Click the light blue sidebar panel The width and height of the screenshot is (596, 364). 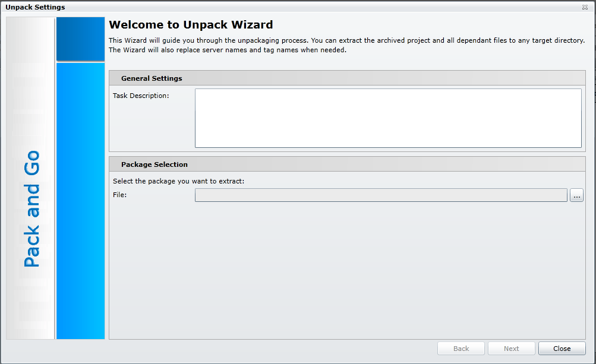pos(80,201)
